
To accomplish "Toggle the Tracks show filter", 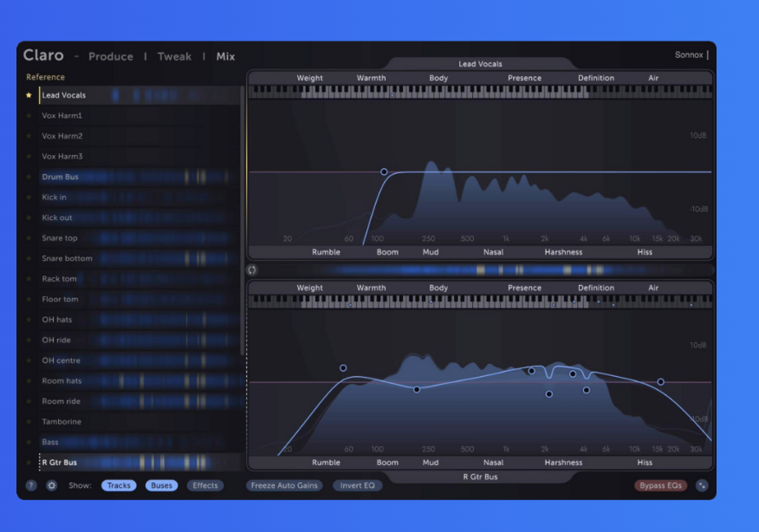I will point(119,485).
